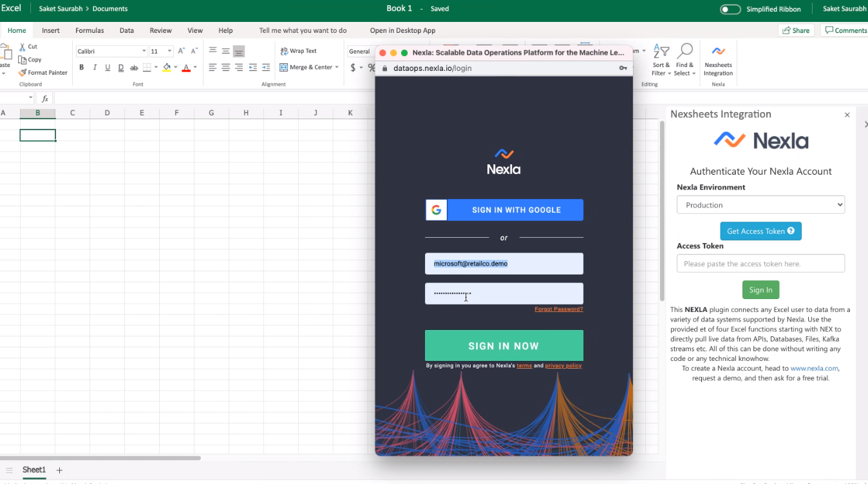Expand the Merge & Center dropdown arrow

click(x=337, y=67)
